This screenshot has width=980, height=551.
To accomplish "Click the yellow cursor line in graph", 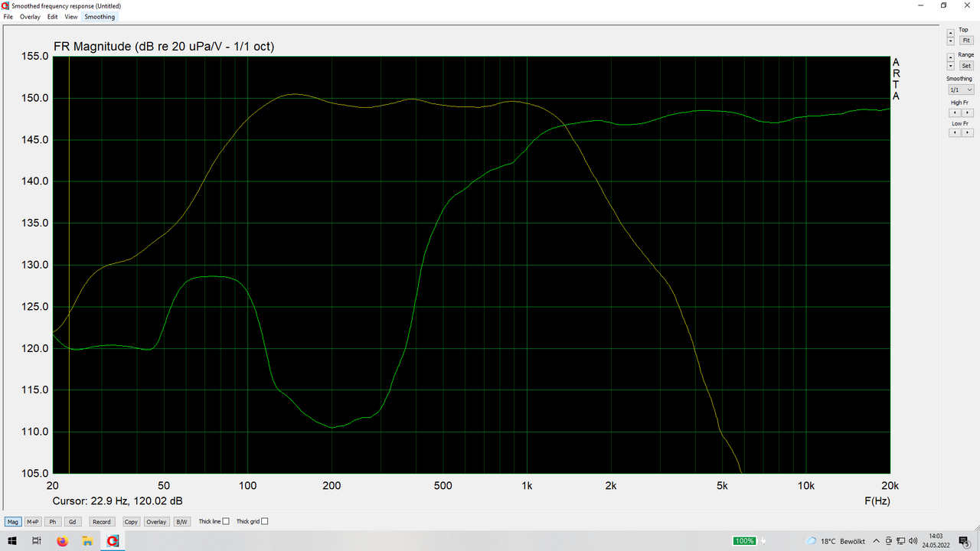I will (x=69, y=264).
